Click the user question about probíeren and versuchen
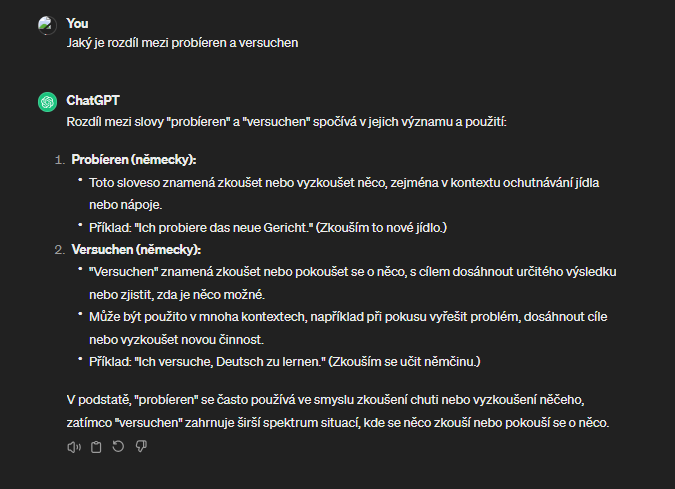The width and height of the screenshot is (675, 489). (x=182, y=43)
